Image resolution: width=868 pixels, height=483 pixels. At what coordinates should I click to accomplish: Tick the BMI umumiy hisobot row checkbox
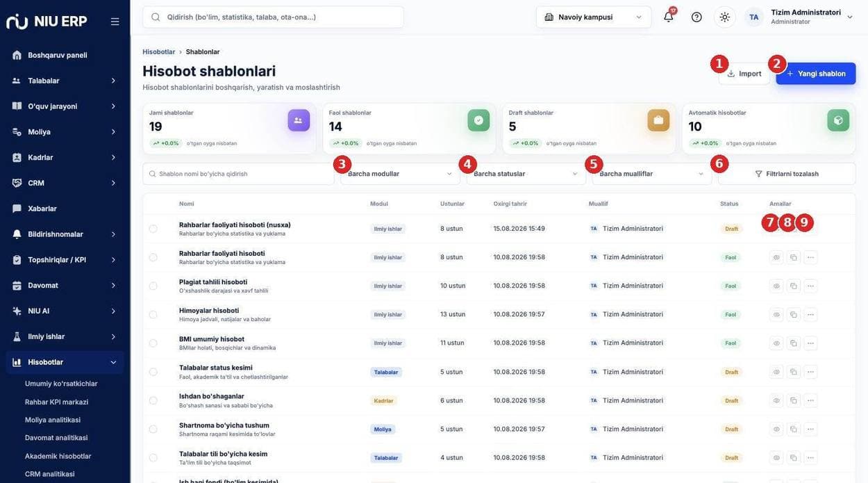click(x=153, y=343)
